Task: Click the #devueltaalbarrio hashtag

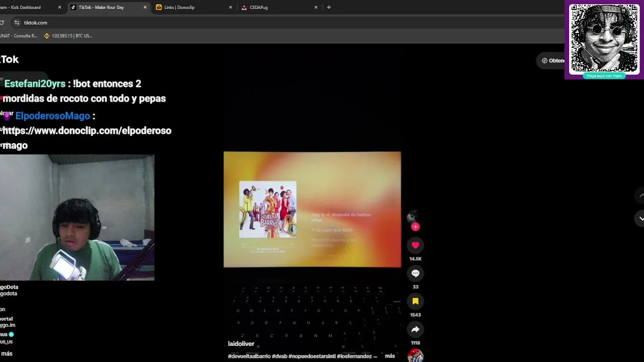Action: [249, 356]
